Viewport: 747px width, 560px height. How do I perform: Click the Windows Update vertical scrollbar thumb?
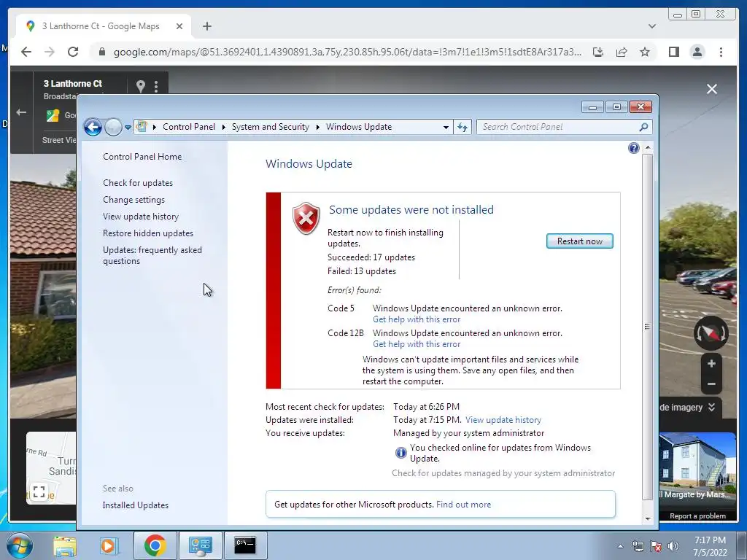click(x=648, y=327)
